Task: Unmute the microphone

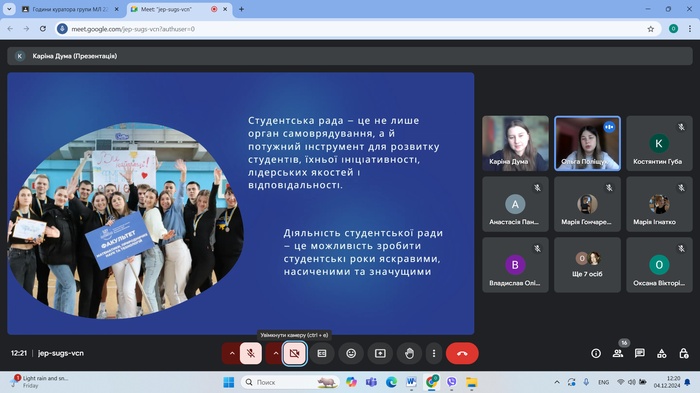Action: pos(251,353)
